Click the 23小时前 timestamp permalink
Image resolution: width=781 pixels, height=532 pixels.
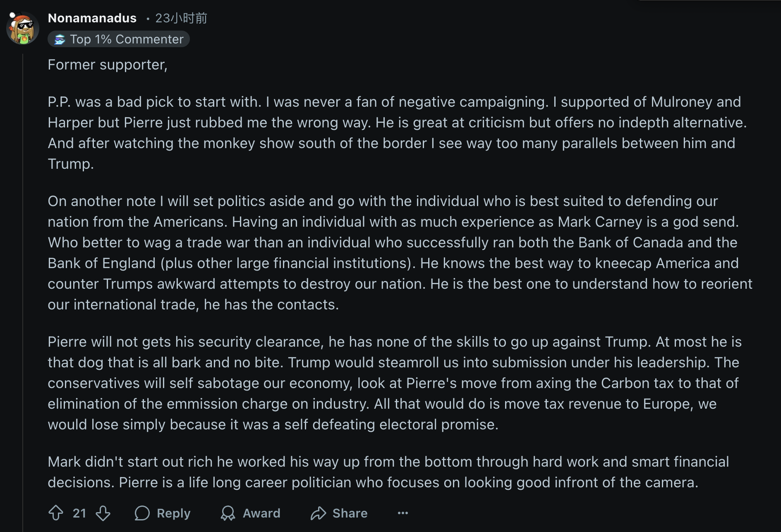[x=181, y=18]
